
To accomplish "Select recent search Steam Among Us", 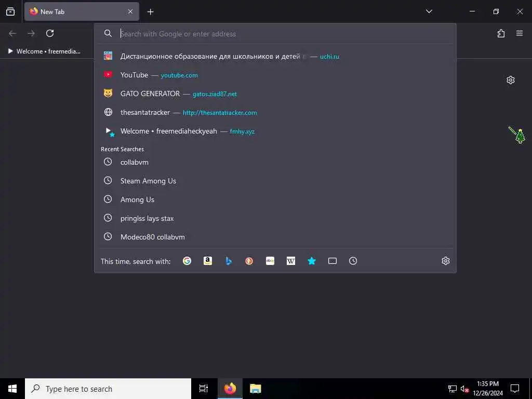I will pos(275,181).
